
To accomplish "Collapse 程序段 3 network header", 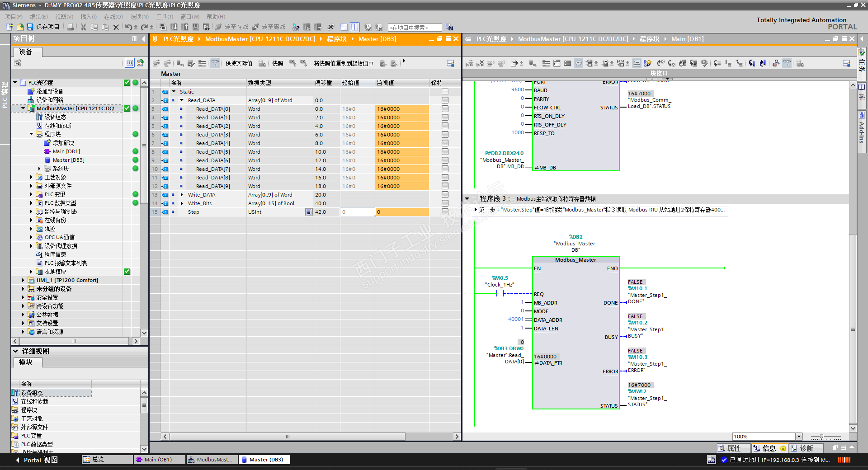I will pos(467,199).
